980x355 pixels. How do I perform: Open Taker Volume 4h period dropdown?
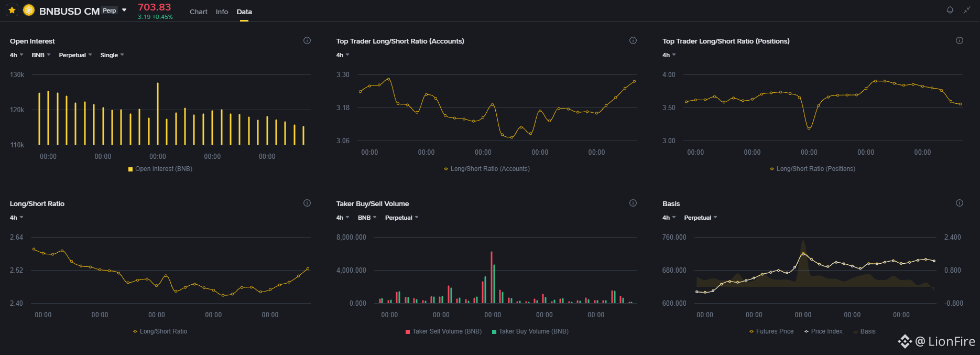pos(343,218)
